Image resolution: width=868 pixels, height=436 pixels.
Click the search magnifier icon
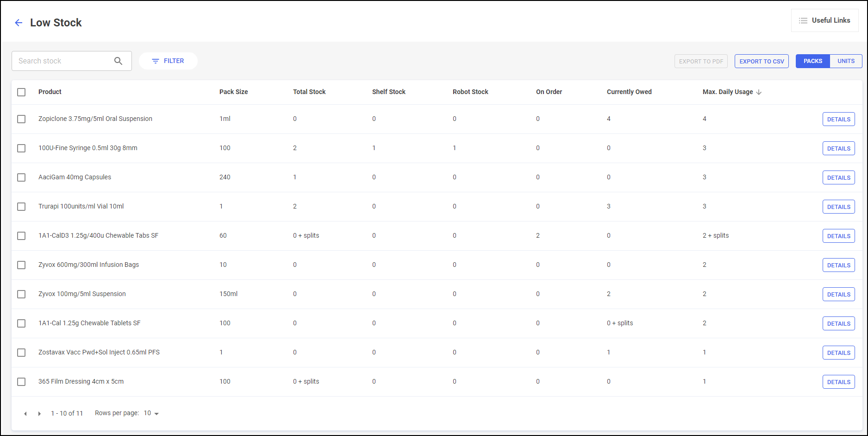118,61
